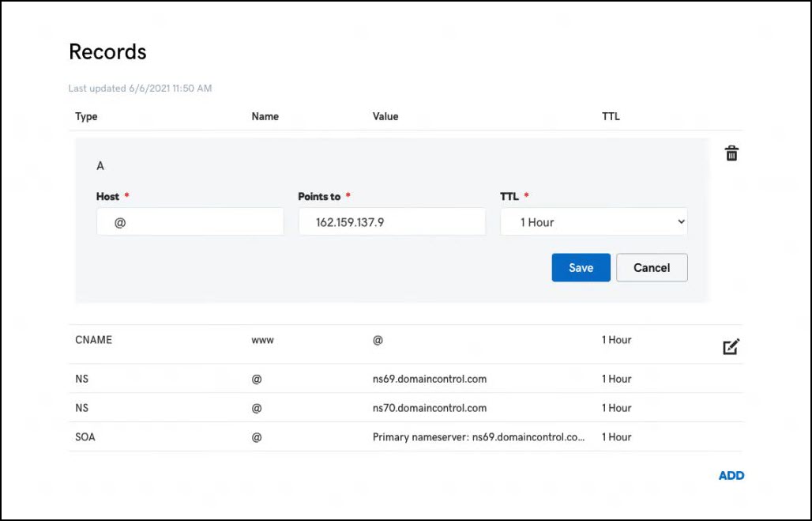Select the SOA record row
This screenshot has width=812, height=521.
point(405,436)
